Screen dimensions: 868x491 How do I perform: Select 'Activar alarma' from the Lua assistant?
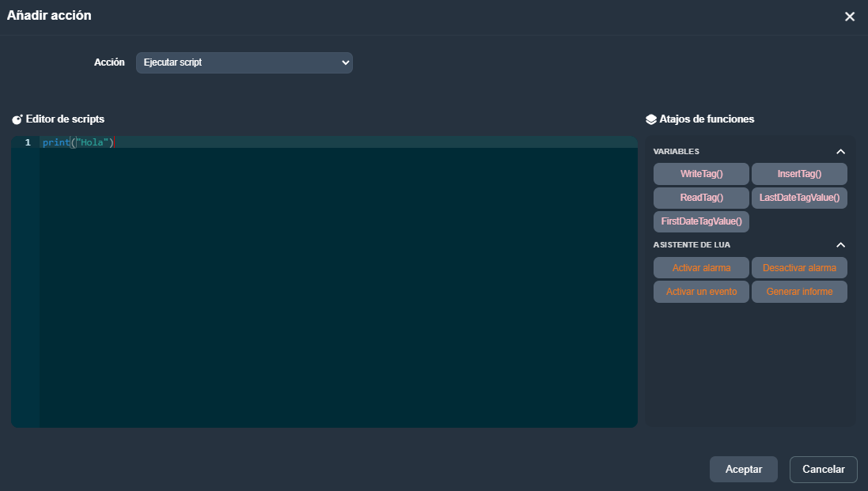pyautogui.click(x=701, y=267)
